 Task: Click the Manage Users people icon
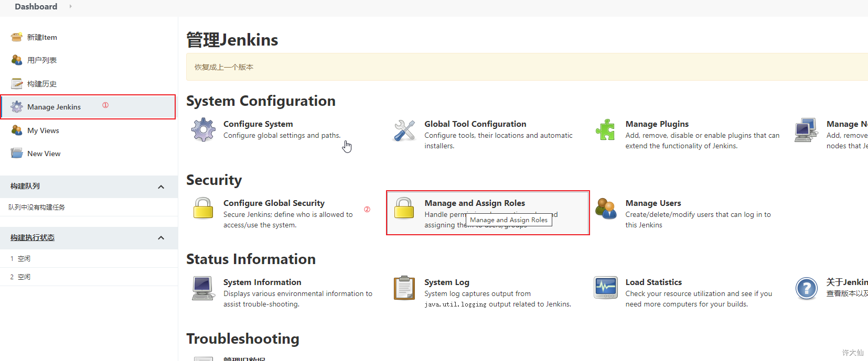coord(606,209)
